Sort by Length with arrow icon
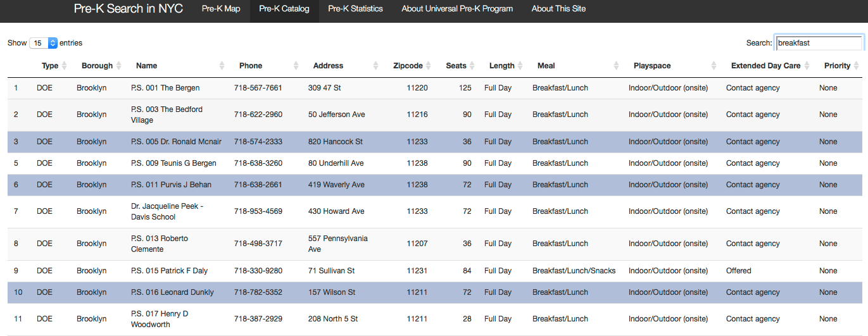The width and height of the screenshot is (868, 336). click(x=520, y=66)
